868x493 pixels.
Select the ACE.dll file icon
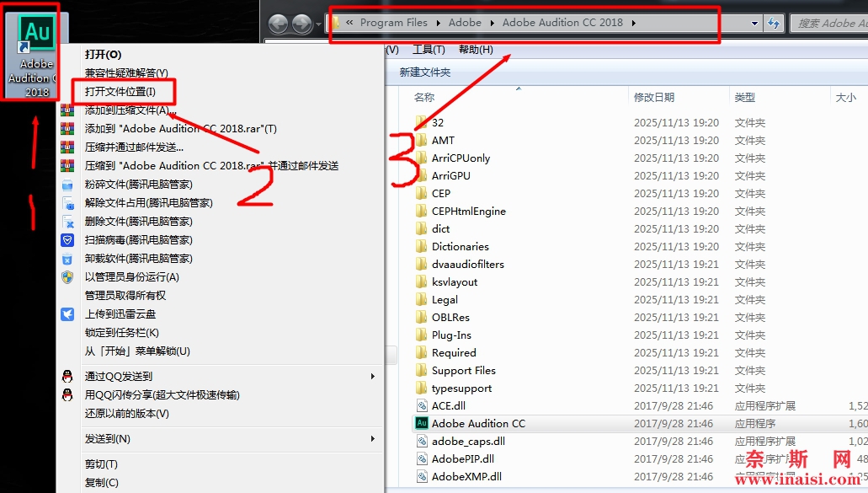[422, 406]
